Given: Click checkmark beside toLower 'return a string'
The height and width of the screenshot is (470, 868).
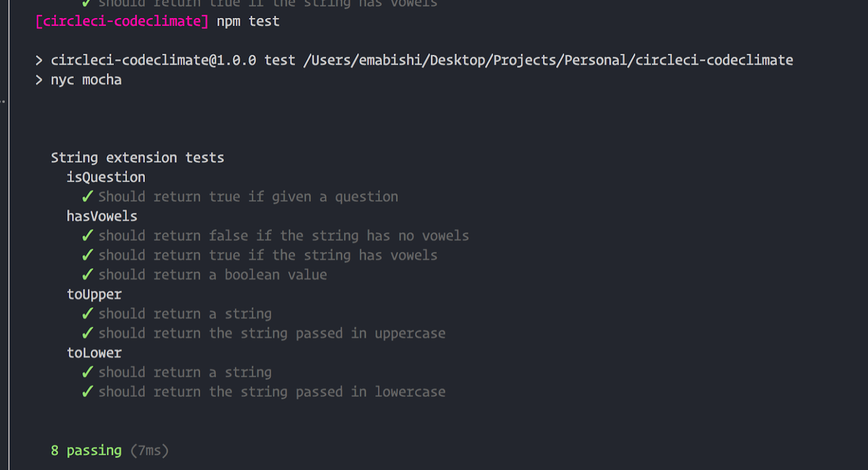Looking at the screenshot, I should pos(87,372).
